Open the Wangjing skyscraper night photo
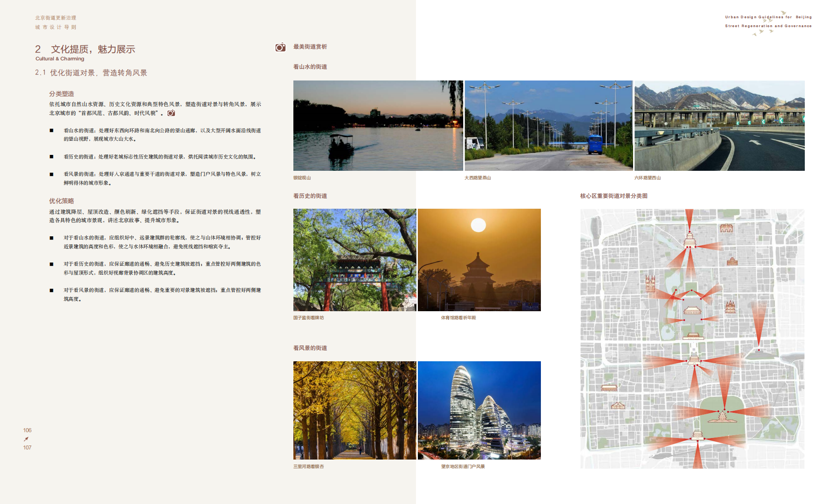The height and width of the screenshot is (504, 831). point(479,410)
